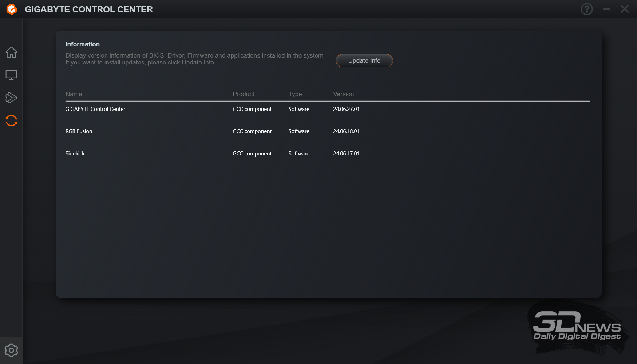Click the Name column header
Image resolution: width=637 pixels, height=364 pixels.
click(x=74, y=94)
